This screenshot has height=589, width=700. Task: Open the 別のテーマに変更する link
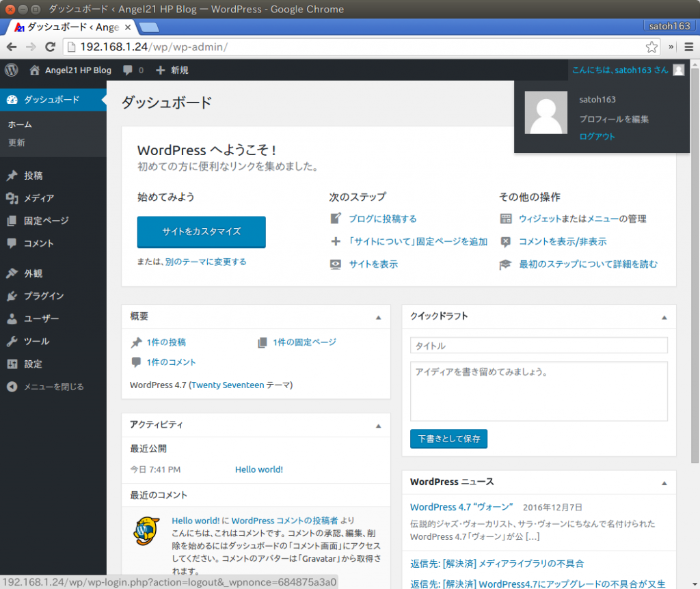(x=206, y=262)
